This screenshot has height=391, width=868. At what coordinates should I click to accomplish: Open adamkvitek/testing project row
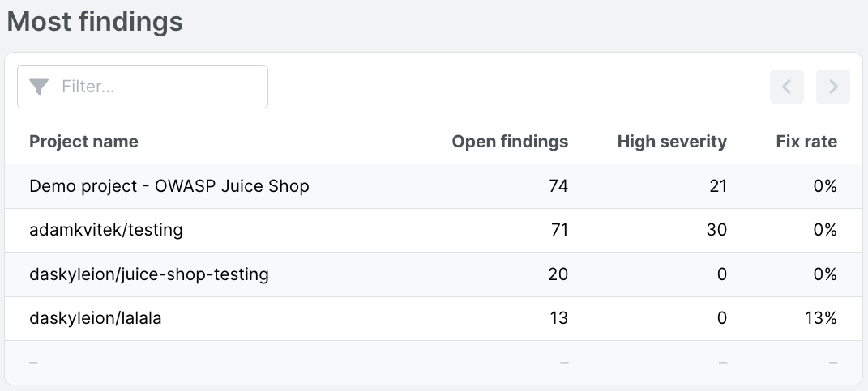pyautogui.click(x=106, y=230)
